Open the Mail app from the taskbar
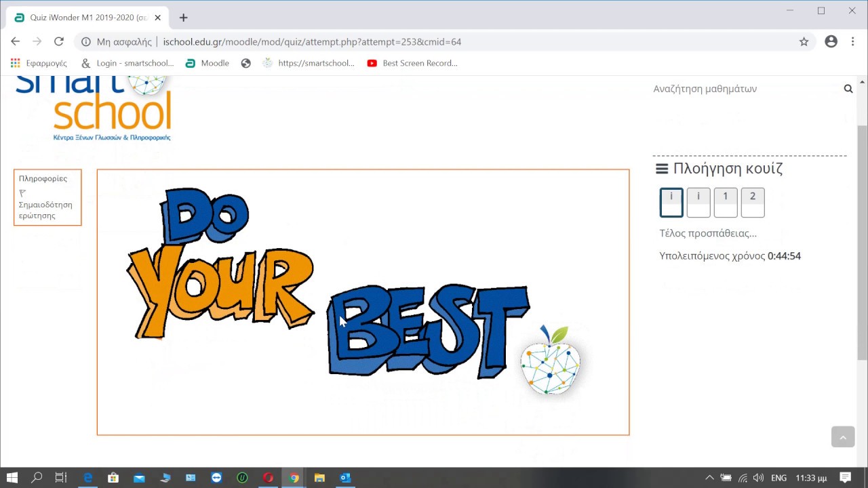The image size is (868, 488). 139,478
